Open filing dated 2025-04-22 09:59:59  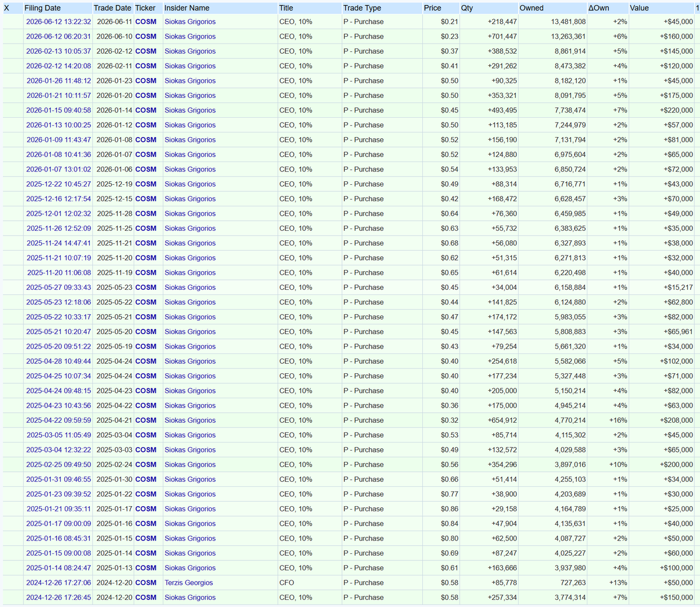pos(58,420)
